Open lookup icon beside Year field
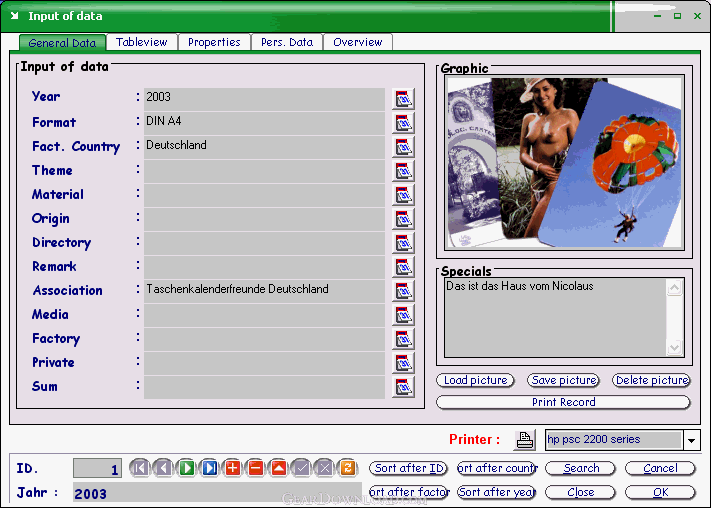The height and width of the screenshot is (508, 711). pos(403,98)
